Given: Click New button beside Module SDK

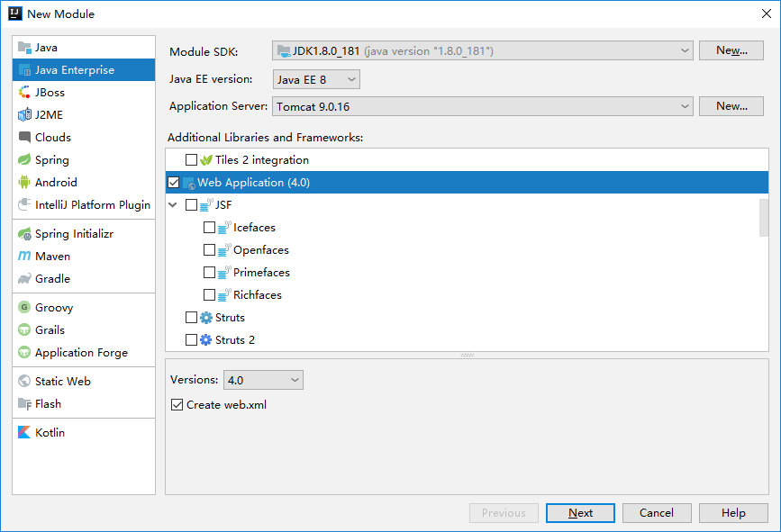Looking at the screenshot, I should point(731,50).
